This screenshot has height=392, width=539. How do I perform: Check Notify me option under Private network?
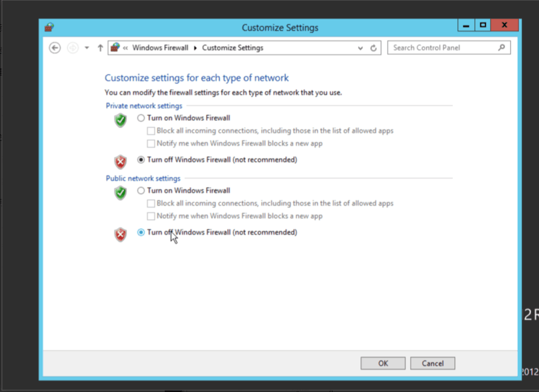151,143
